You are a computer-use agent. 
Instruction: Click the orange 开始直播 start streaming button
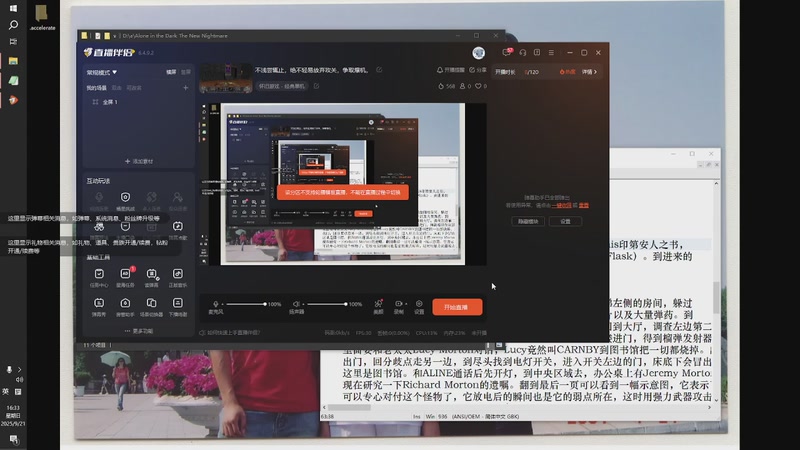coord(457,307)
